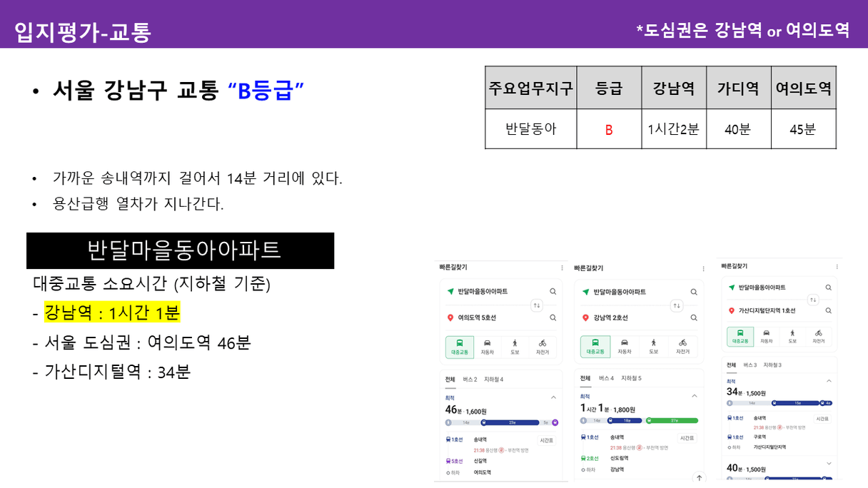This screenshot has width=868, height=488.
Task: Collapse the 1시간 1분 best route card
Action: [x=694, y=396]
